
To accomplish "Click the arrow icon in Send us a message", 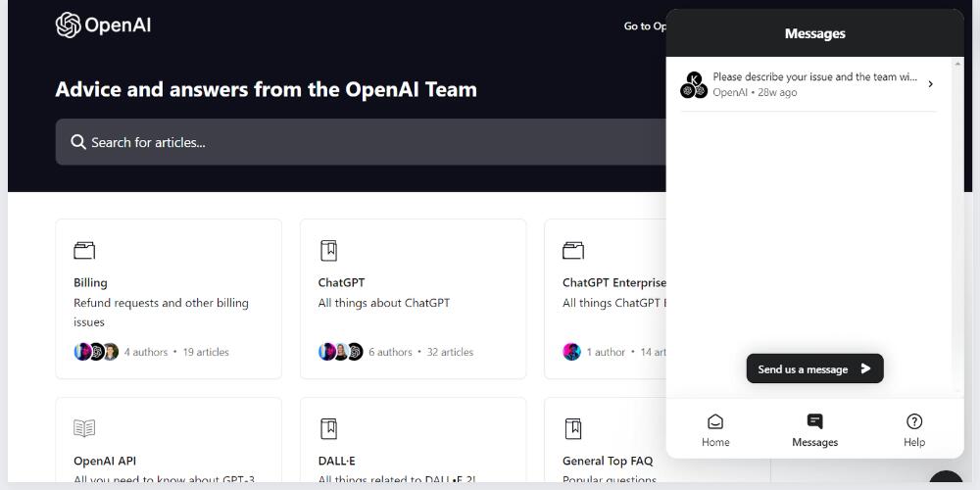I will point(865,368).
